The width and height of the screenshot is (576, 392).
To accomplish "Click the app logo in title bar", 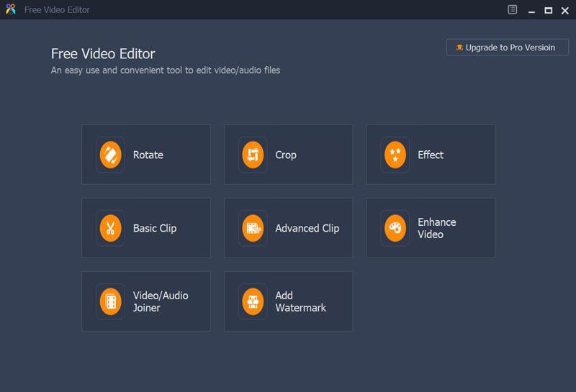I will pyautogui.click(x=10, y=10).
